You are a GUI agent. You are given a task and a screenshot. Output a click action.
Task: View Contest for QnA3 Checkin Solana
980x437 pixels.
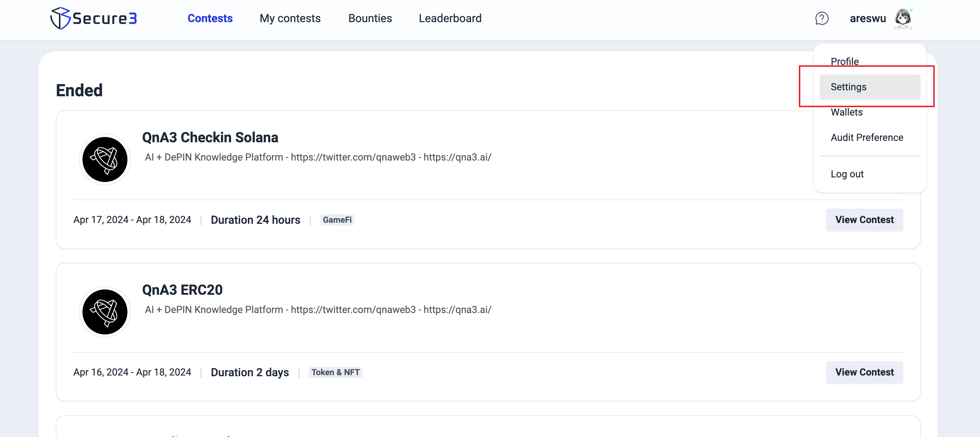[864, 220]
